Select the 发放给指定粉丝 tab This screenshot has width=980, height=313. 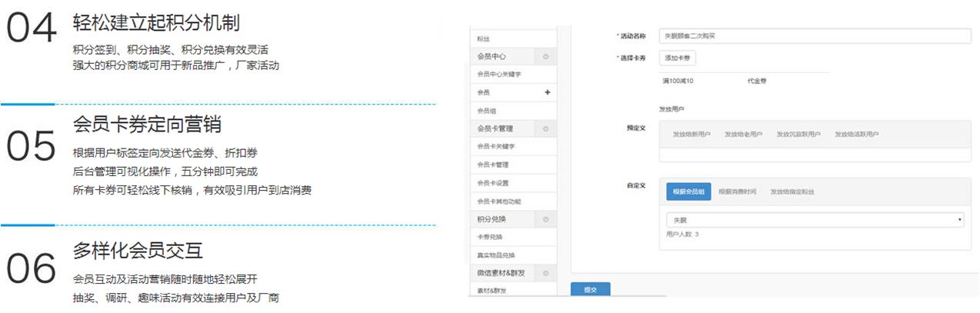[x=792, y=191]
